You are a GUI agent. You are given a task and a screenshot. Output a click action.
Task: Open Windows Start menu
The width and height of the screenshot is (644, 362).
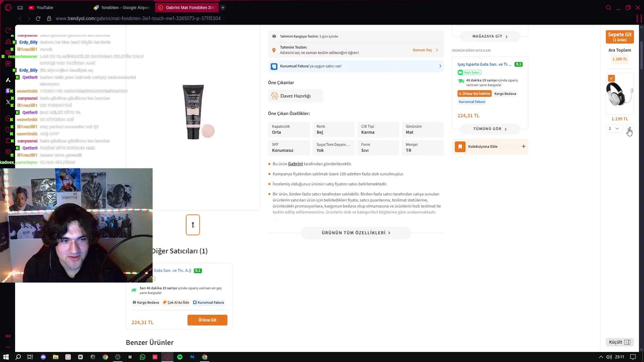(6, 357)
